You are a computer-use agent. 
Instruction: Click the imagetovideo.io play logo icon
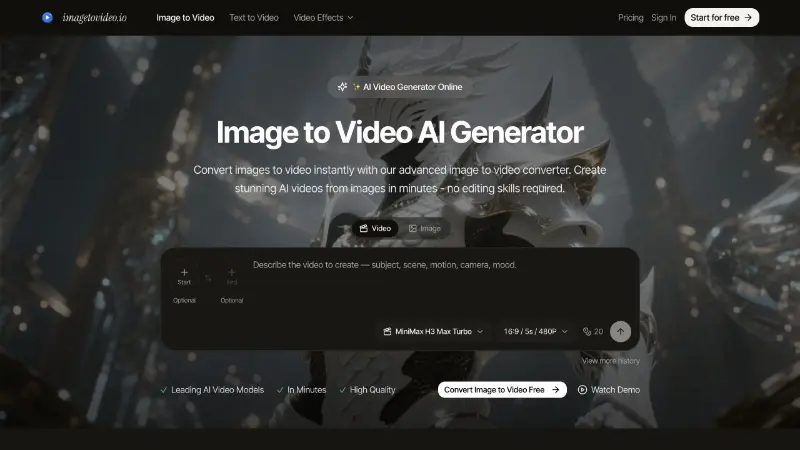coord(47,18)
